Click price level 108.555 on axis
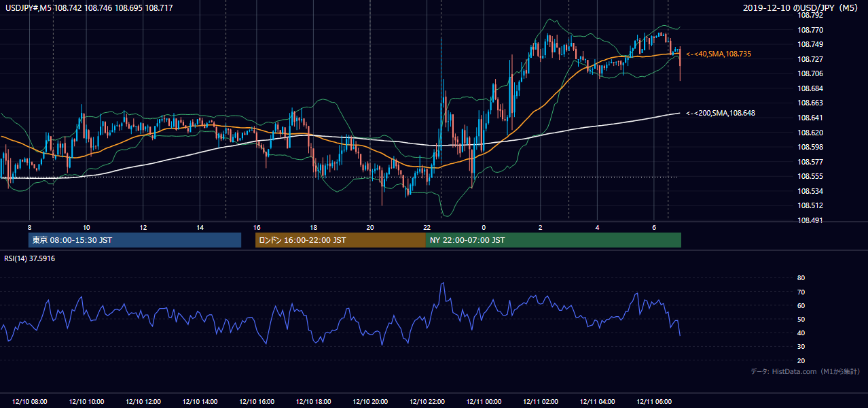This screenshot has width=868, height=408. pyautogui.click(x=810, y=176)
